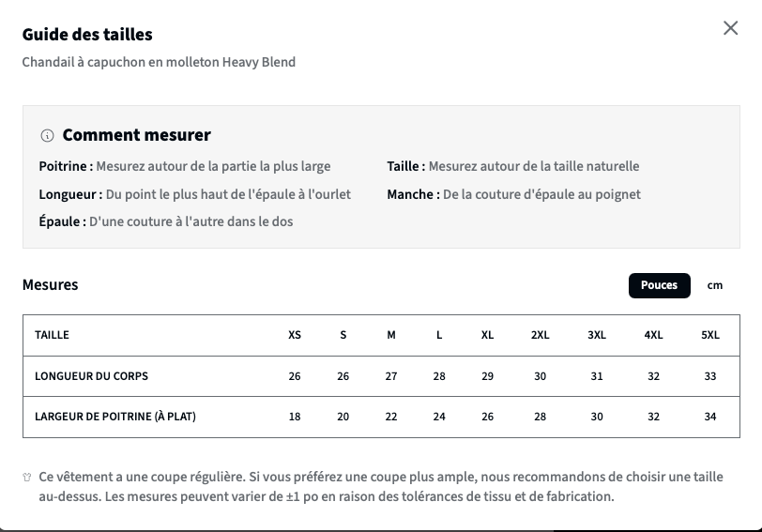Switch measurements to cm

coord(714,285)
